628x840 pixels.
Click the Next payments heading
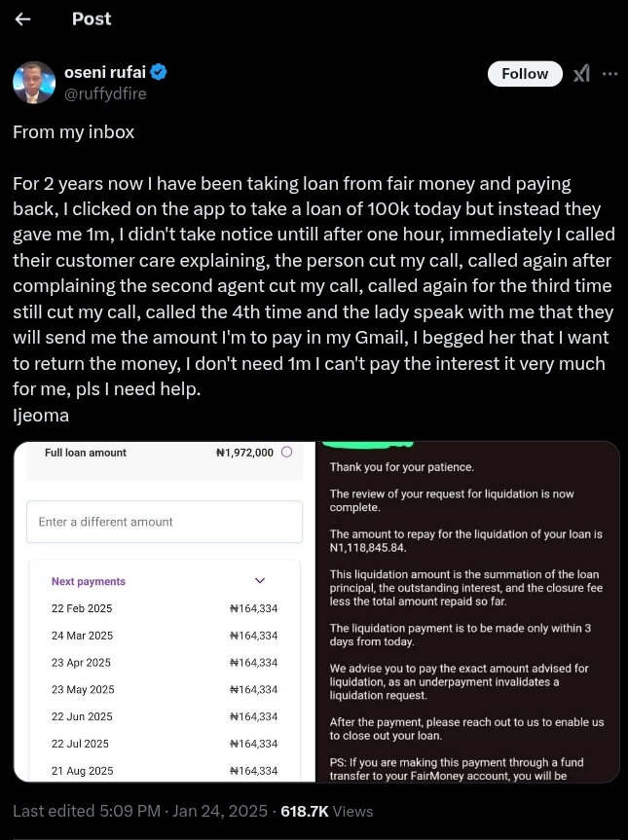[x=89, y=581]
